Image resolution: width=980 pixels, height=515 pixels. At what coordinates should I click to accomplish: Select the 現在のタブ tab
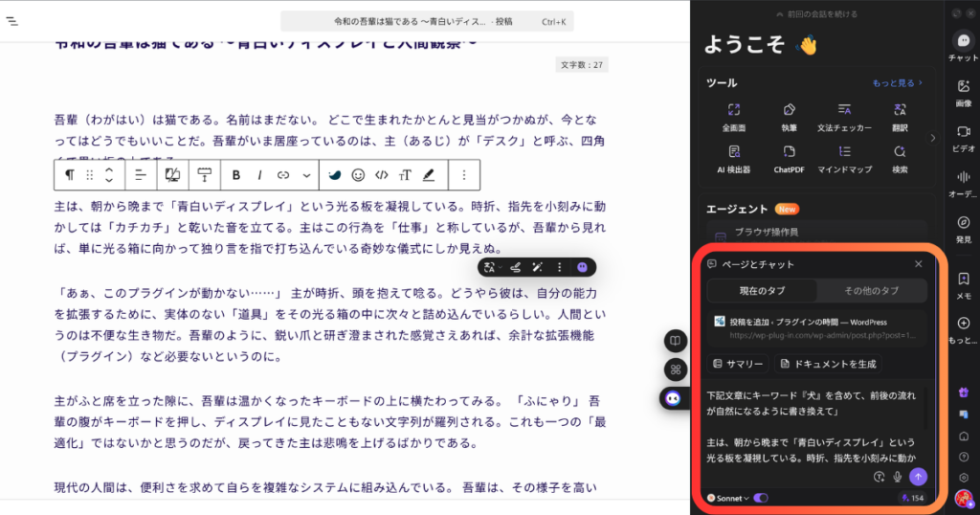tap(762, 290)
